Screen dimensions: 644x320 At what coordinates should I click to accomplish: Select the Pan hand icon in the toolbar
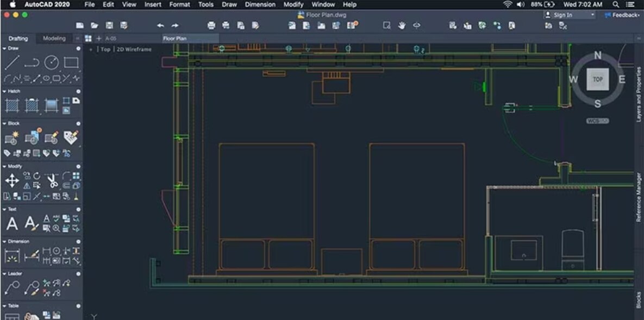point(401,25)
